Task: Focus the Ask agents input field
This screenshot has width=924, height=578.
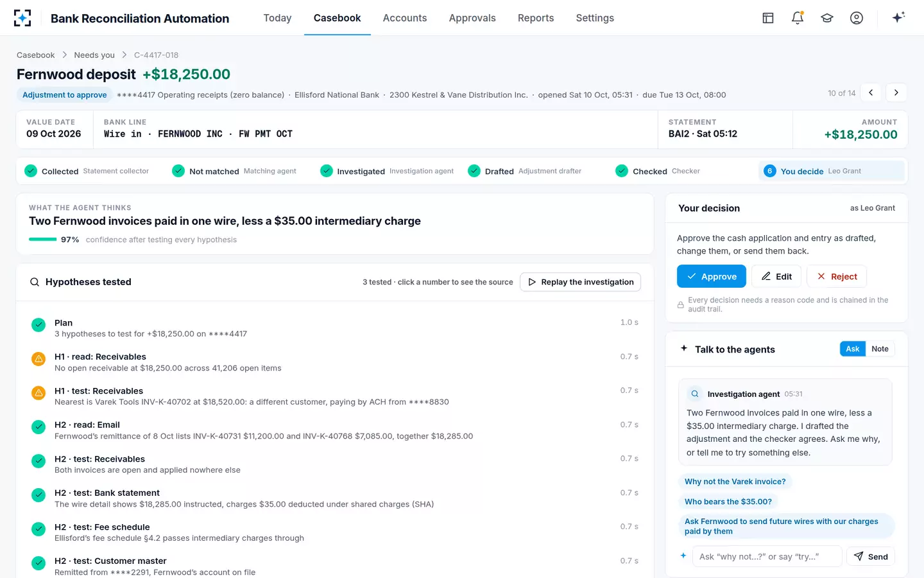Action: 767,557
